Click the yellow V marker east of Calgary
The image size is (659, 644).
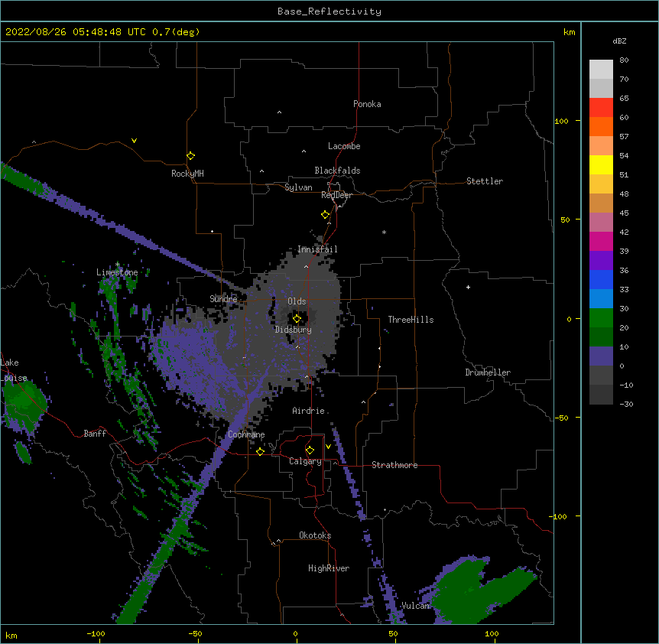point(328,447)
